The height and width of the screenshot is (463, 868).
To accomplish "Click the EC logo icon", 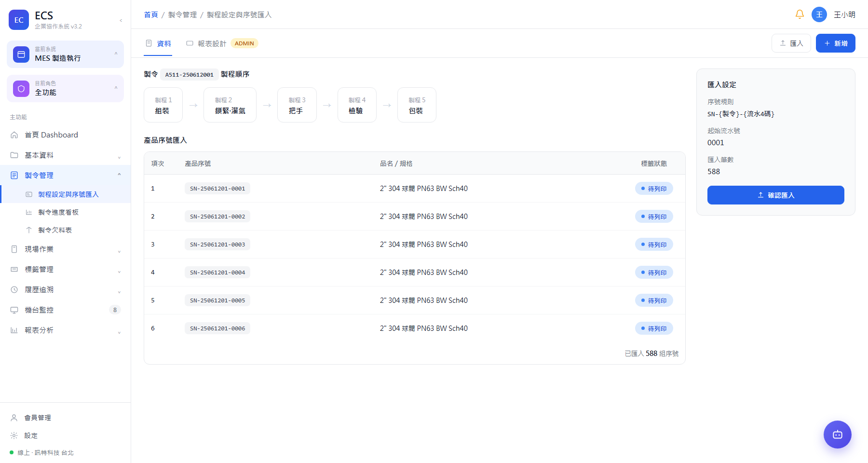I will click(19, 20).
